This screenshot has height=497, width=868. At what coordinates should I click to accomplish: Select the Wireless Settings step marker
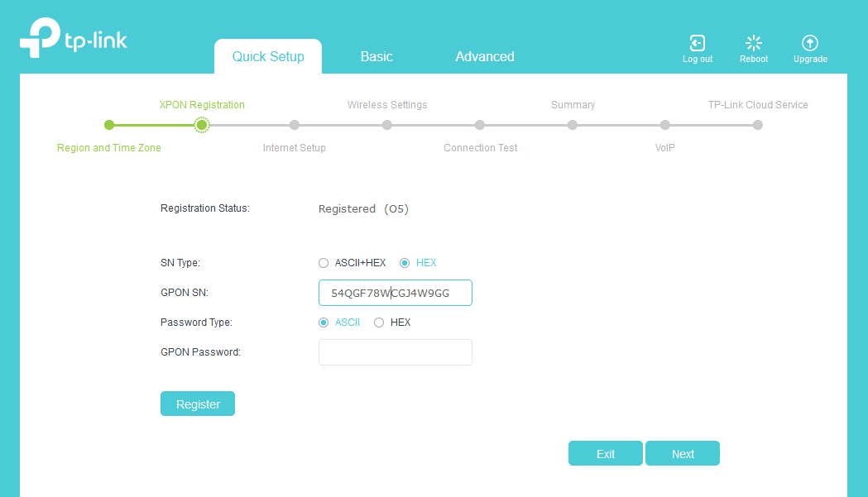tap(387, 125)
